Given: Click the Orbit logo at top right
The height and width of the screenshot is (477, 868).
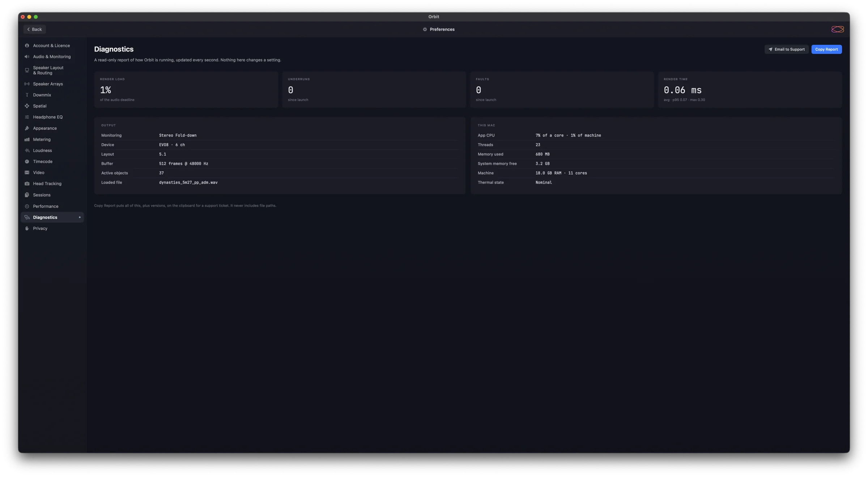Looking at the screenshot, I should 838,29.
